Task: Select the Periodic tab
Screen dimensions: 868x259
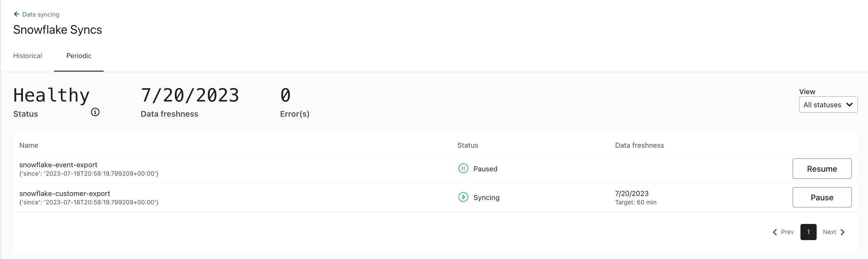Action: tap(79, 56)
